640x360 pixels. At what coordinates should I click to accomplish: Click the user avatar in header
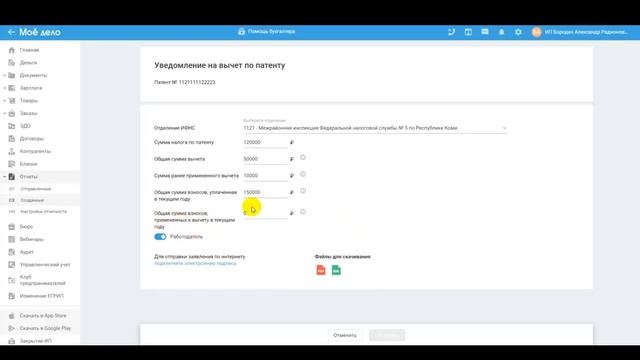pos(537,32)
